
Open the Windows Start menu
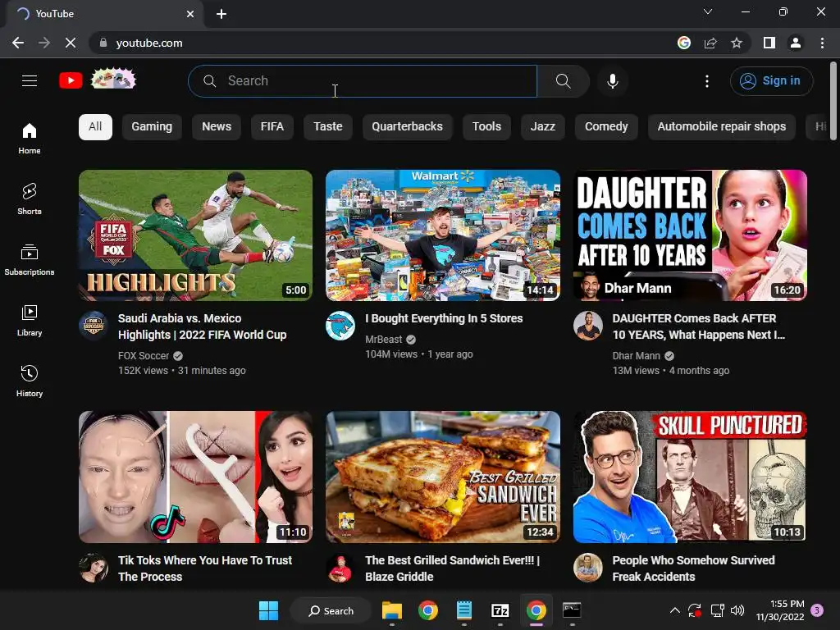pyautogui.click(x=268, y=610)
